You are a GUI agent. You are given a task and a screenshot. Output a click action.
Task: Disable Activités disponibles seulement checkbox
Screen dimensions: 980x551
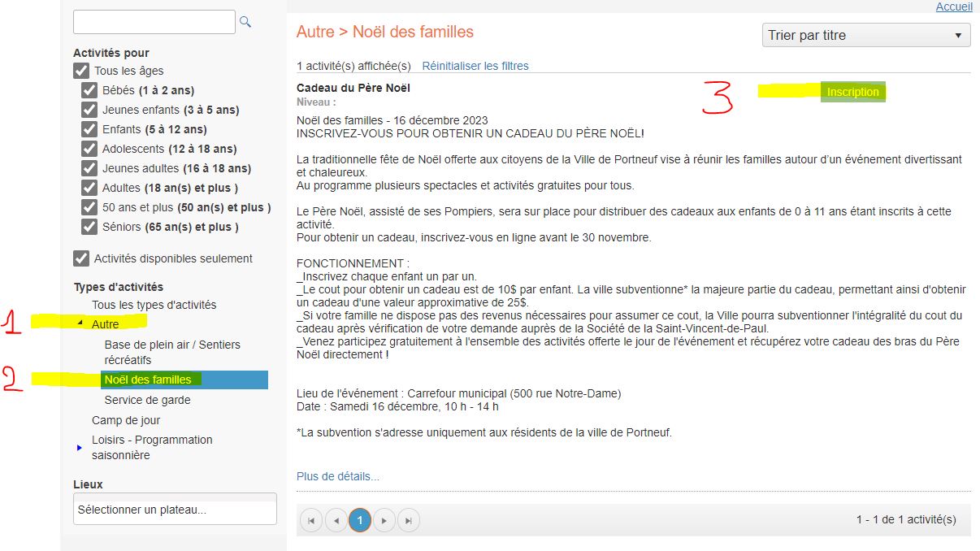coord(81,258)
